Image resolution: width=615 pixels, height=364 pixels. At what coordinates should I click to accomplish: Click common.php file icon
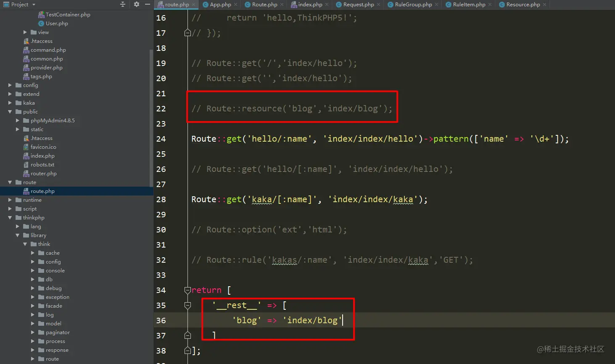(x=26, y=59)
